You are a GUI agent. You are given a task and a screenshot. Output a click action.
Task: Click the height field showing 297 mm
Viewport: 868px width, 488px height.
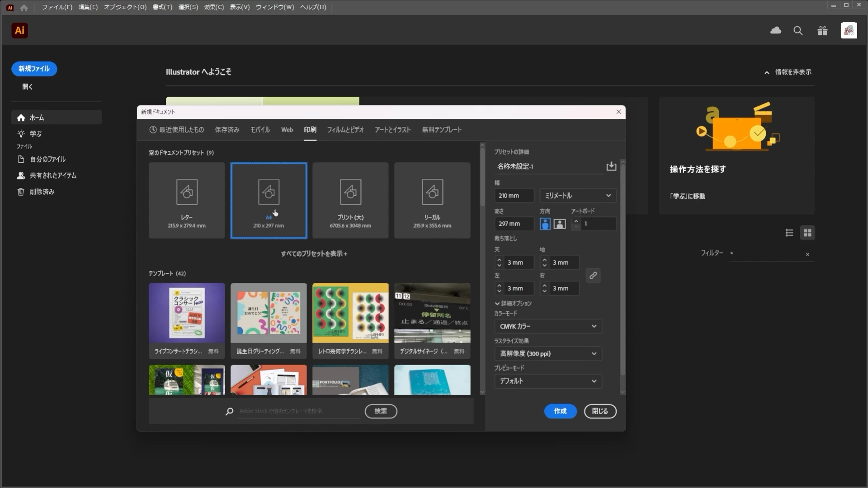pyautogui.click(x=514, y=224)
